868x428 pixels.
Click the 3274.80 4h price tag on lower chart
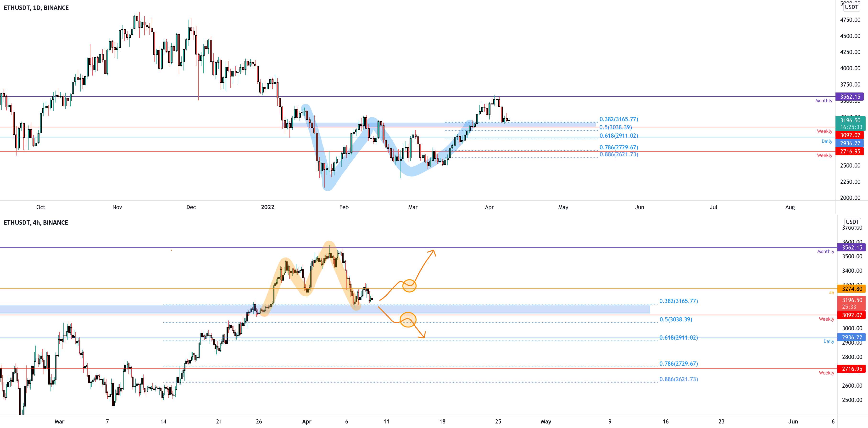[x=851, y=289]
